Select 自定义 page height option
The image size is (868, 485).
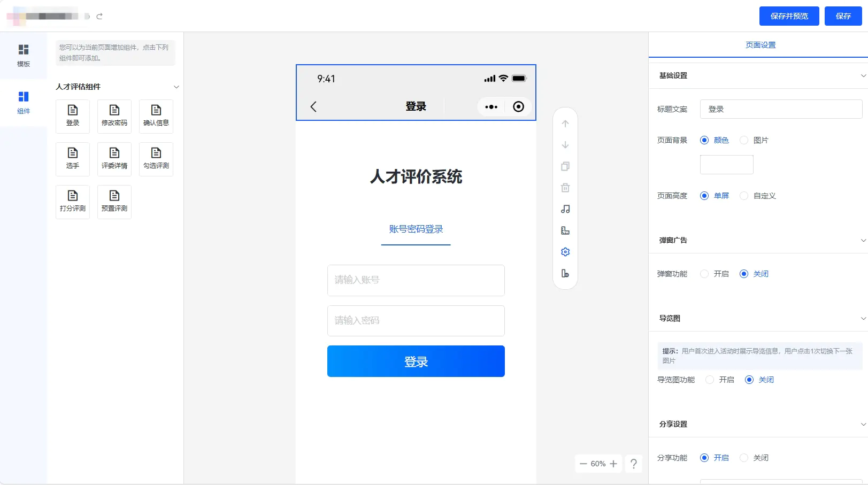pyautogui.click(x=744, y=196)
